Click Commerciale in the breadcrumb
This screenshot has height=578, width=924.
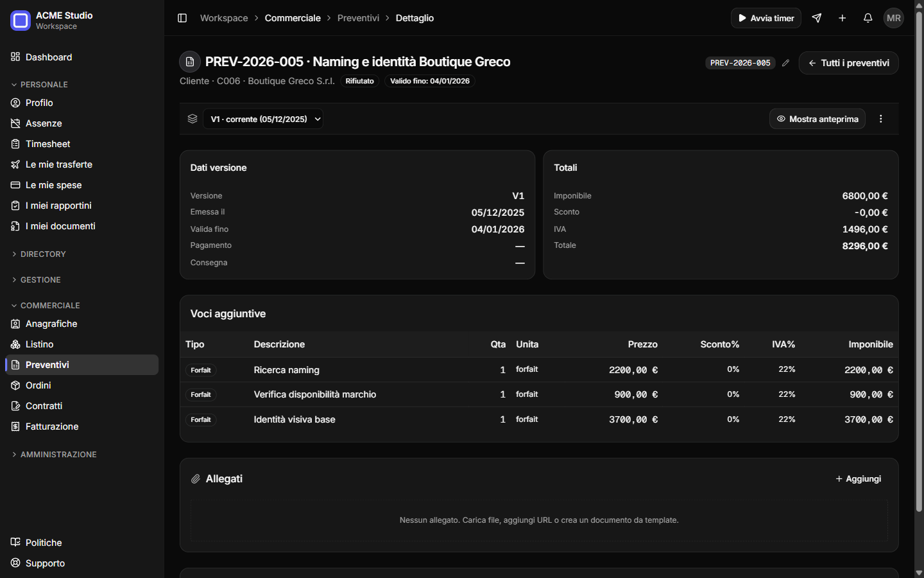pyautogui.click(x=293, y=18)
